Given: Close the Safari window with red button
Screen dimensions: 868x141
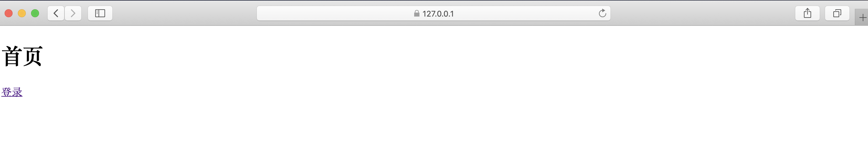Looking at the screenshot, I should 9,14.
